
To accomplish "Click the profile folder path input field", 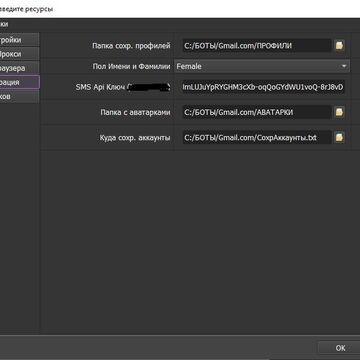I will 257,46.
